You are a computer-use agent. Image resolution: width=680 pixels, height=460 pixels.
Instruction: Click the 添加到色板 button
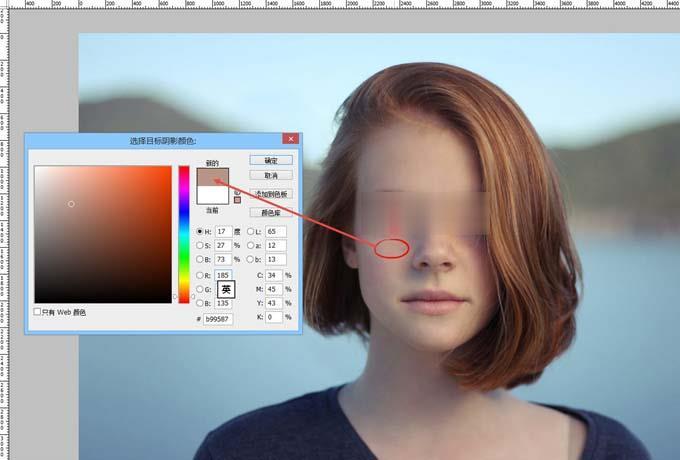[271, 193]
